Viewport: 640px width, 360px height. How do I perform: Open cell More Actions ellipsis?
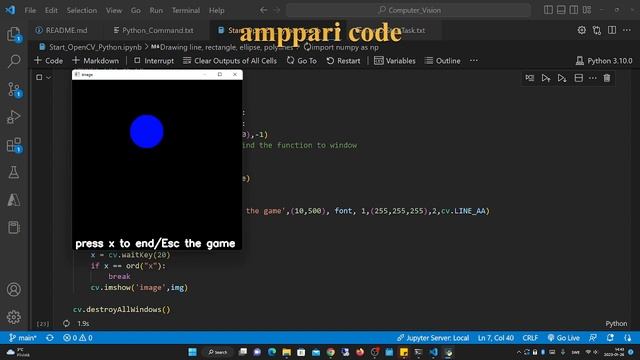coord(593,78)
